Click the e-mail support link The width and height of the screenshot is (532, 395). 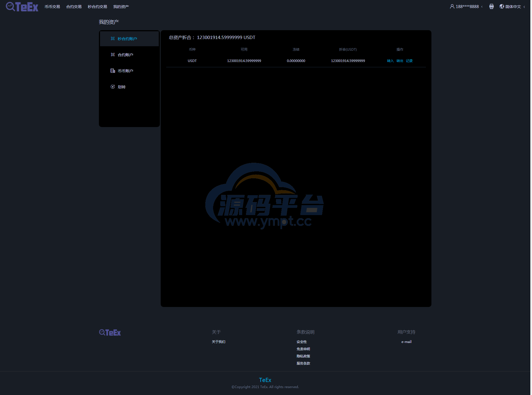pyautogui.click(x=406, y=342)
